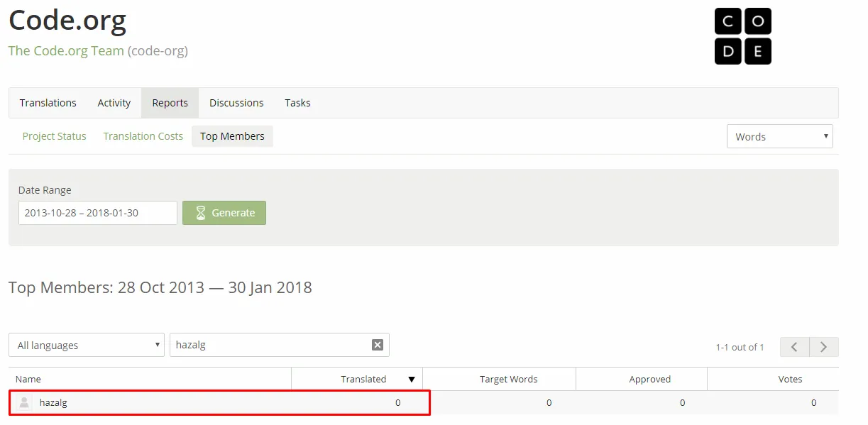Go to previous page of results
The width and height of the screenshot is (868, 425).
795,347
